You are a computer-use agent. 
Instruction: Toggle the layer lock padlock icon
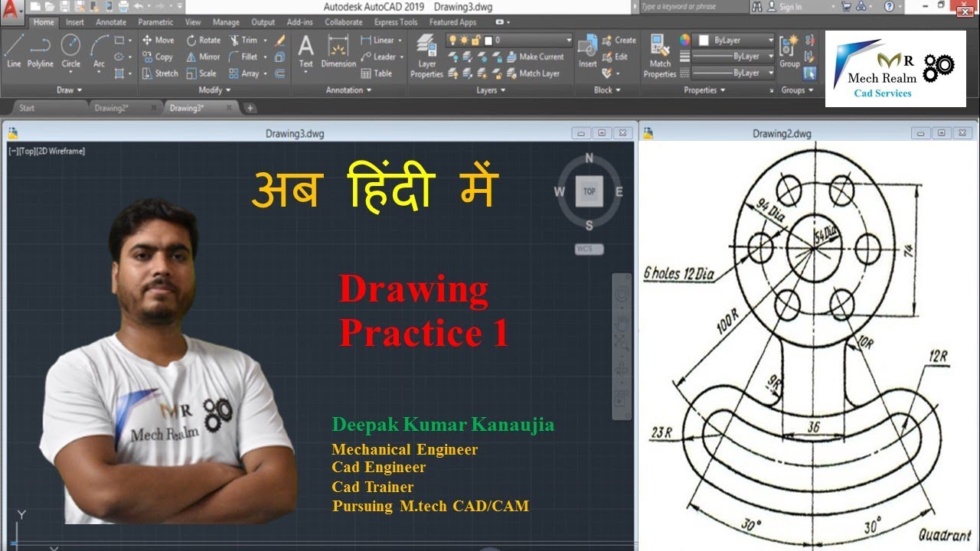(475, 40)
